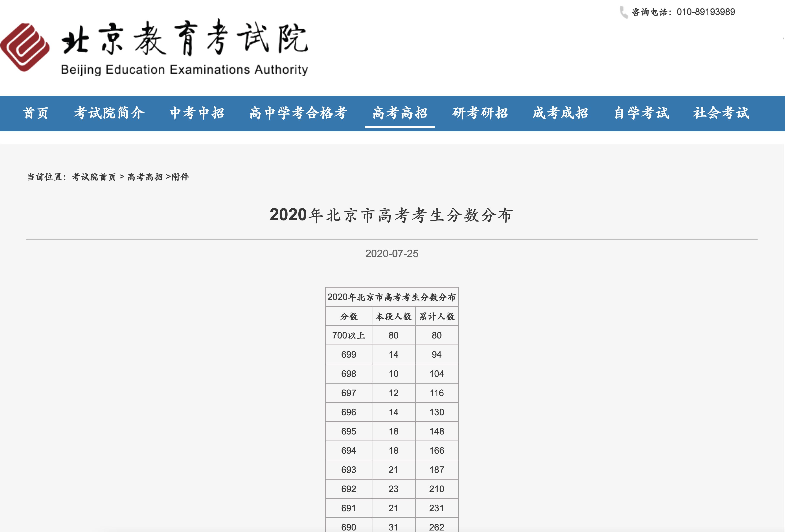Open the 考试院简介 navigation item

(x=109, y=114)
